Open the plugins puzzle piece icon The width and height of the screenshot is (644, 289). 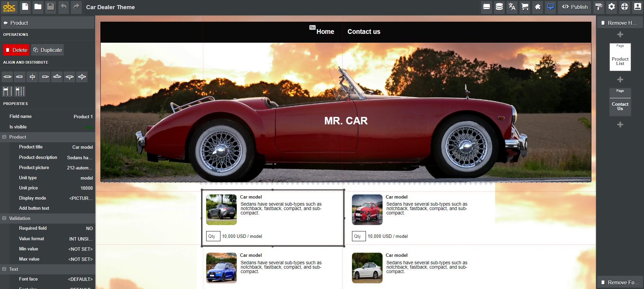click(538, 7)
